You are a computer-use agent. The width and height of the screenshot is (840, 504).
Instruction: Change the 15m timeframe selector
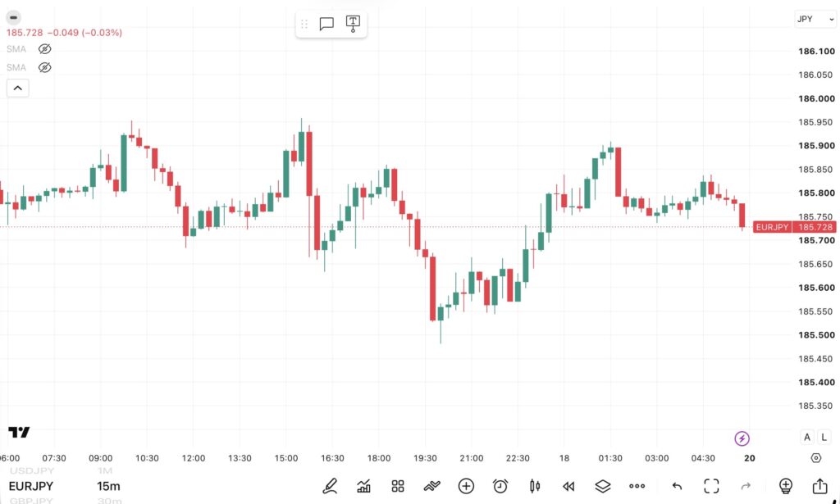pyautogui.click(x=108, y=486)
